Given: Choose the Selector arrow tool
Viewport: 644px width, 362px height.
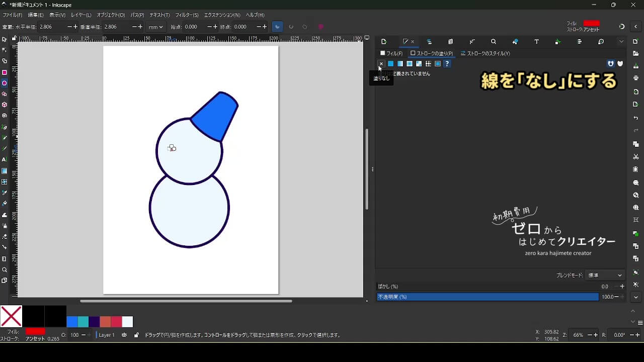Looking at the screenshot, I should (5, 39).
